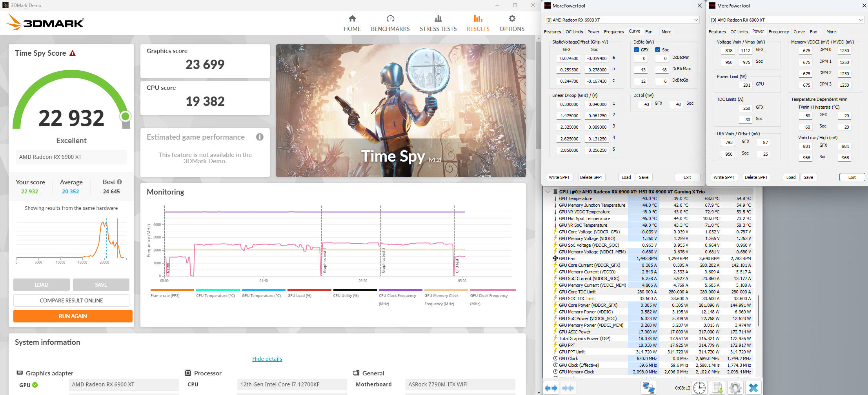Click the 3DMark logo in the header
Screen dimensions: 868x395
tap(45, 22)
